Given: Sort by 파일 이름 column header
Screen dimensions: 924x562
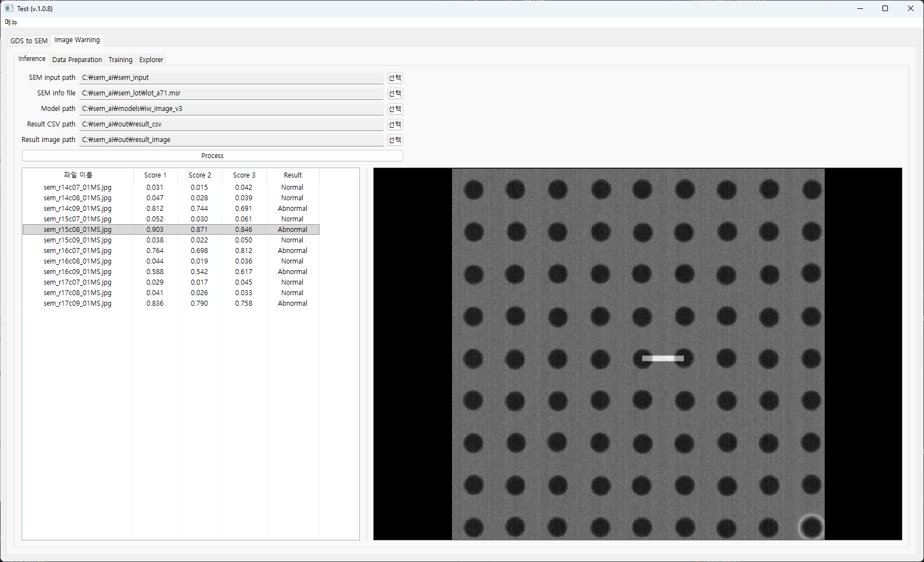Looking at the screenshot, I should (x=78, y=175).
